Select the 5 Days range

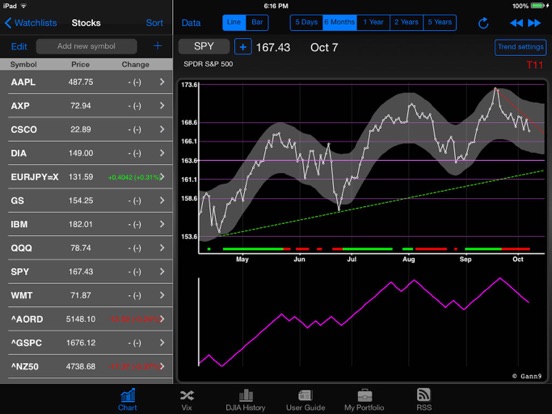click(x=306, y=23)
